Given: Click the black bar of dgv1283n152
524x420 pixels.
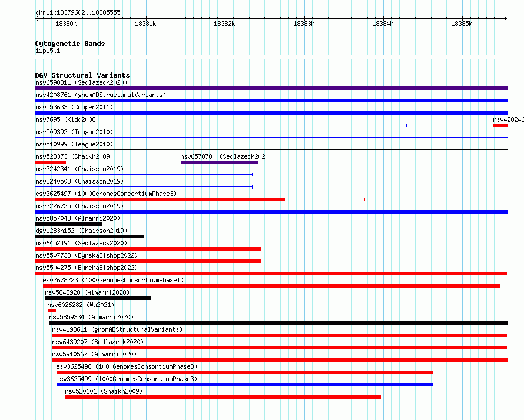Looking at the screenshot, I should coord(89,236).
